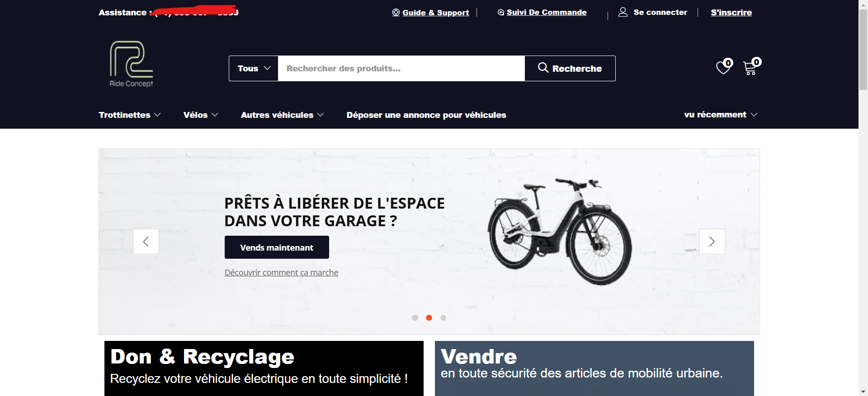The width and height of the screenshot is (868, 396).
Task: Show previous slide with left arrow
Action: [x=146, y=242]
